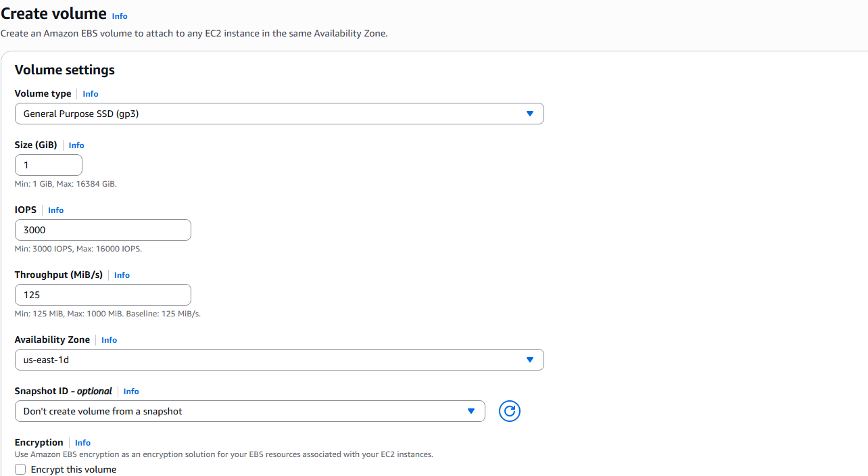868x476 pixels.
Task: Open the Availability Zone us-east-1d dropdown
Action: point(279,360)
